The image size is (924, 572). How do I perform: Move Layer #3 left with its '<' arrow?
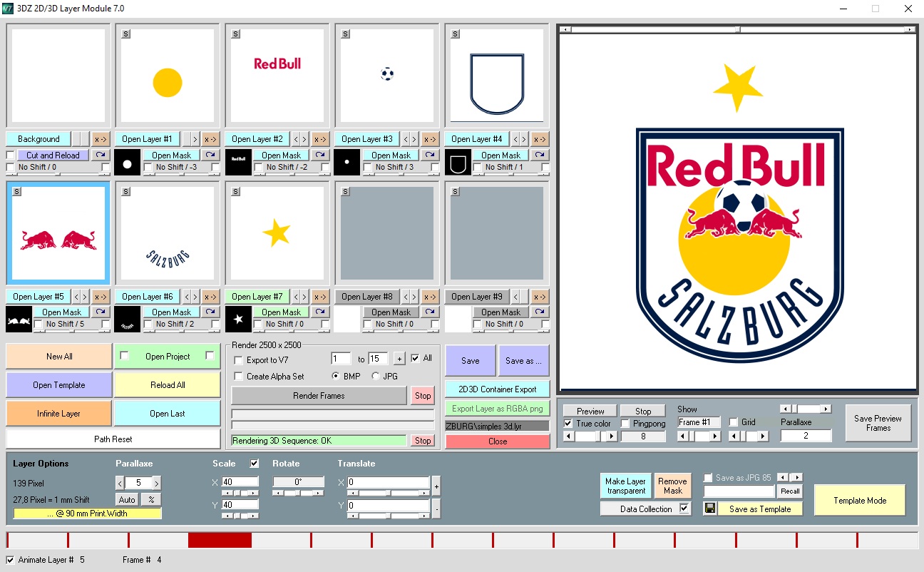tap(406, 139)
